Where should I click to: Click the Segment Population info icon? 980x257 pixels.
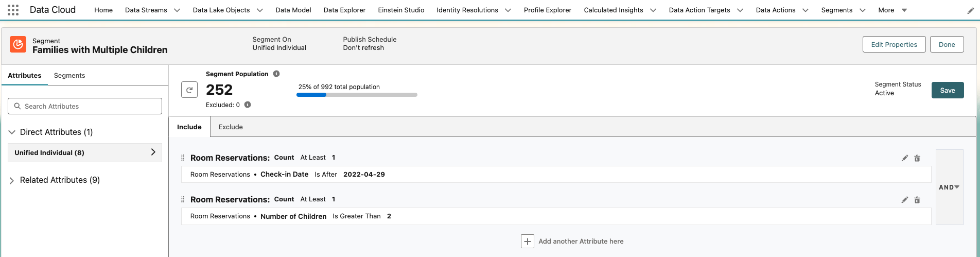tap(276, 74)
